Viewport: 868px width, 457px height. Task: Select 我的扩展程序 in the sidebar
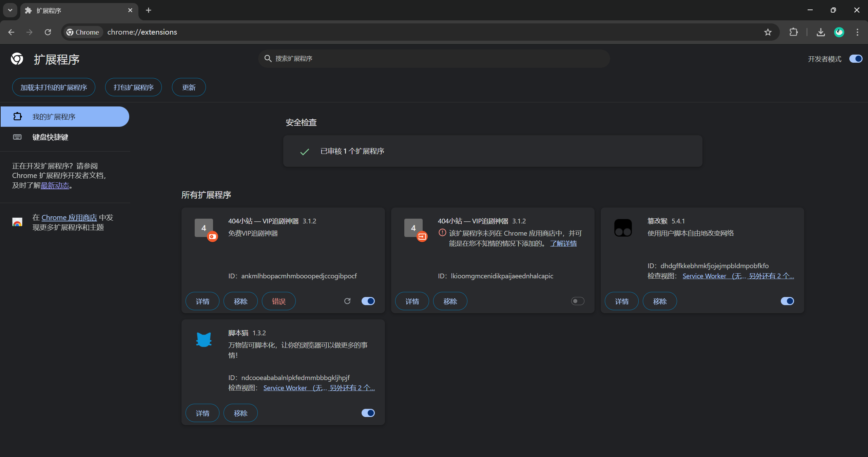(54, 117)
